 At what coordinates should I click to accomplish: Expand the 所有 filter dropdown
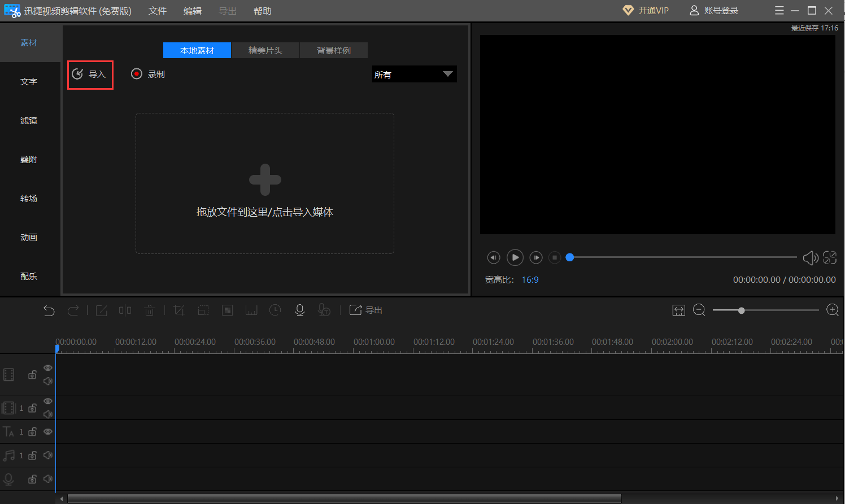[415, 74]
